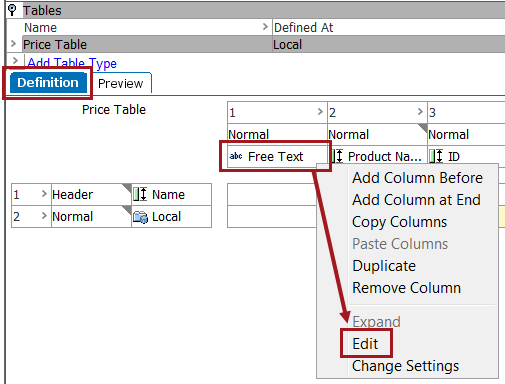
Task: Select Remove Column in context menu
Action: [407, 288]
